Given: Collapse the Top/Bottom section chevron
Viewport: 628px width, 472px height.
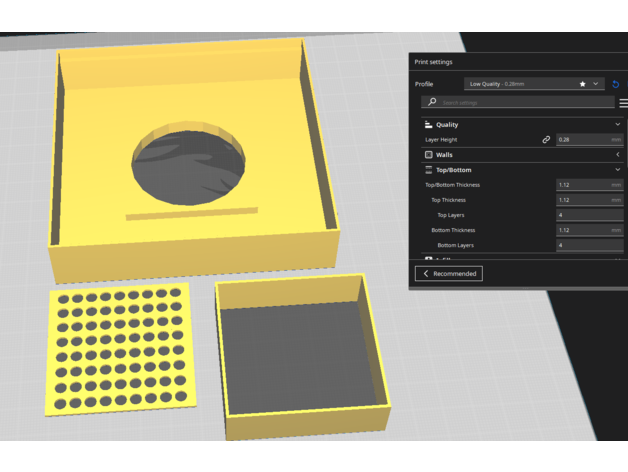Looking at the screenshot, I should (x=618, y=170).
